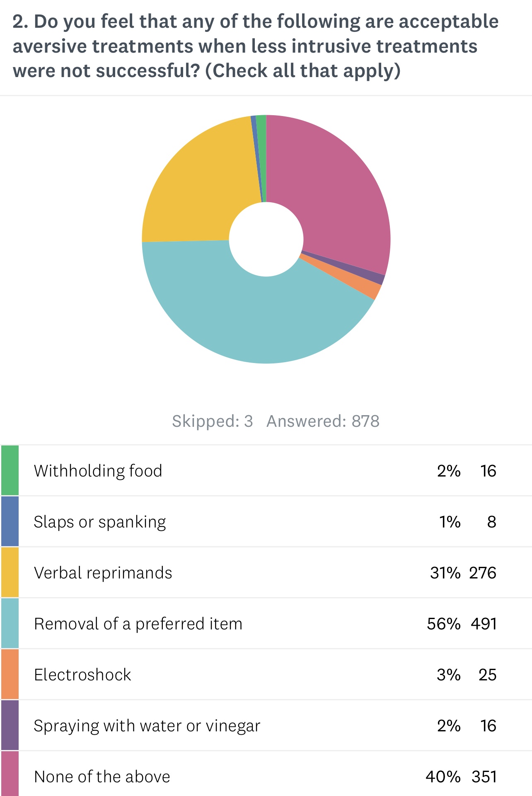Click the Withholding food row label
Image resolution: width=532 pixels, height=796 pixels.
(98, 471)
